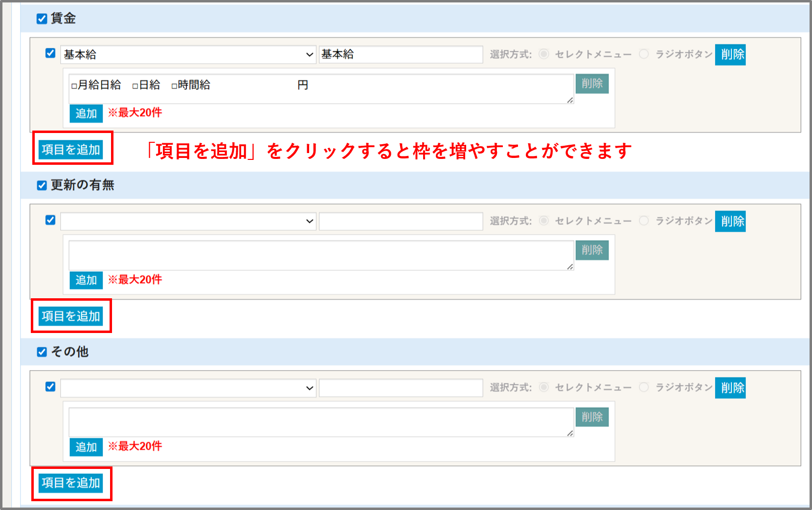Click resize handle of 更新の有無 textarea
Viewport: 812px width, 510px height.
pyautogui.click(x=570, y=267)
